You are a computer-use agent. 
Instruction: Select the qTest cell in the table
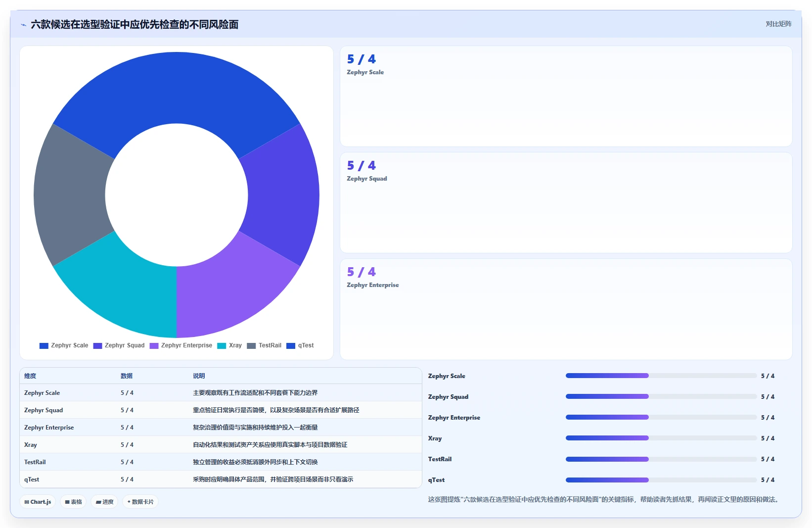point(32,480)
